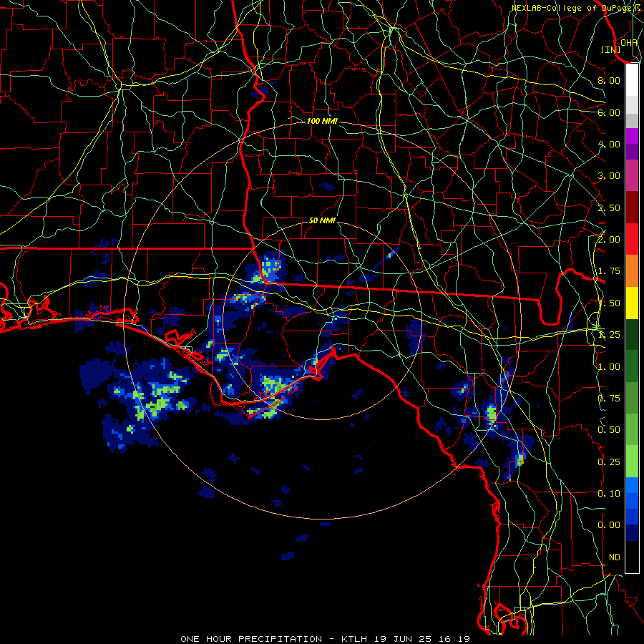The width and height of the screenshot is (644, 644).
Task: Click the '(IN)' units label
Action: pyautogui.click(x=611, y=49)
